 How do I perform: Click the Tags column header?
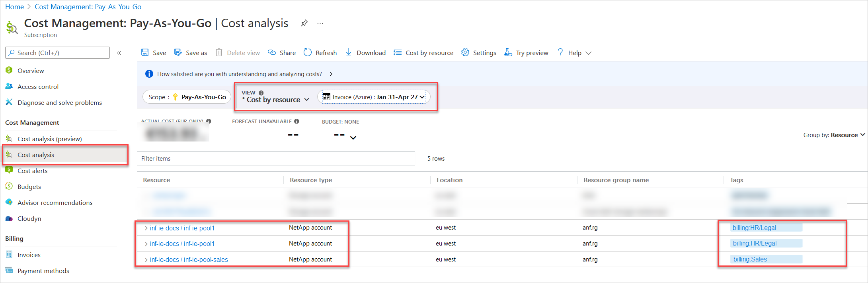[x=737, y=180]
